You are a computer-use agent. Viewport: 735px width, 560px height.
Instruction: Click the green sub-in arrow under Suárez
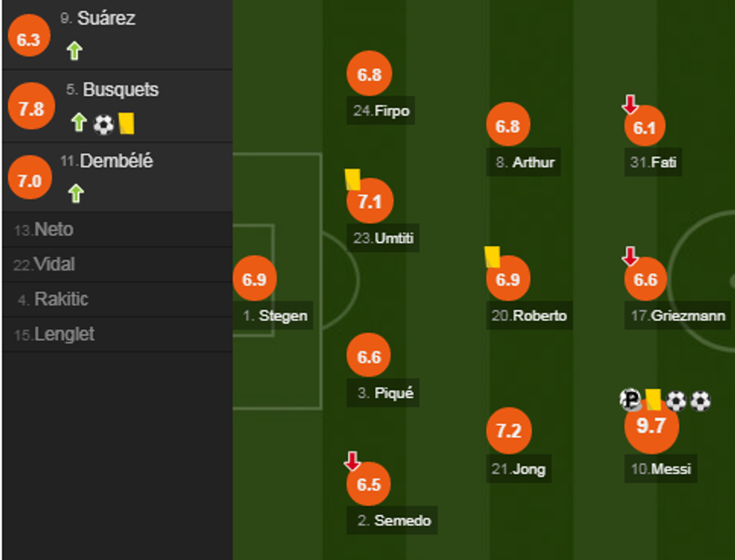click(73, 51)
